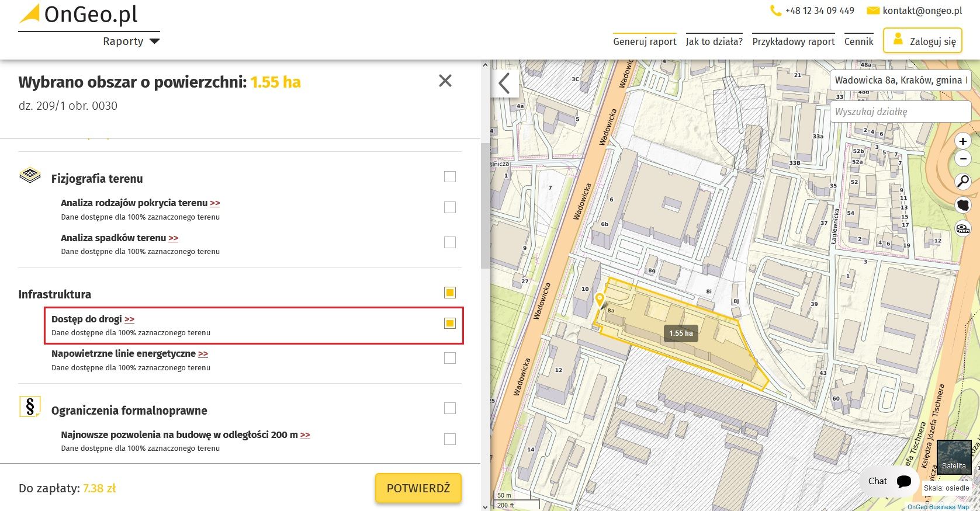Show whole Poland map view
The image size is (980, 511).
click(962, 205)
